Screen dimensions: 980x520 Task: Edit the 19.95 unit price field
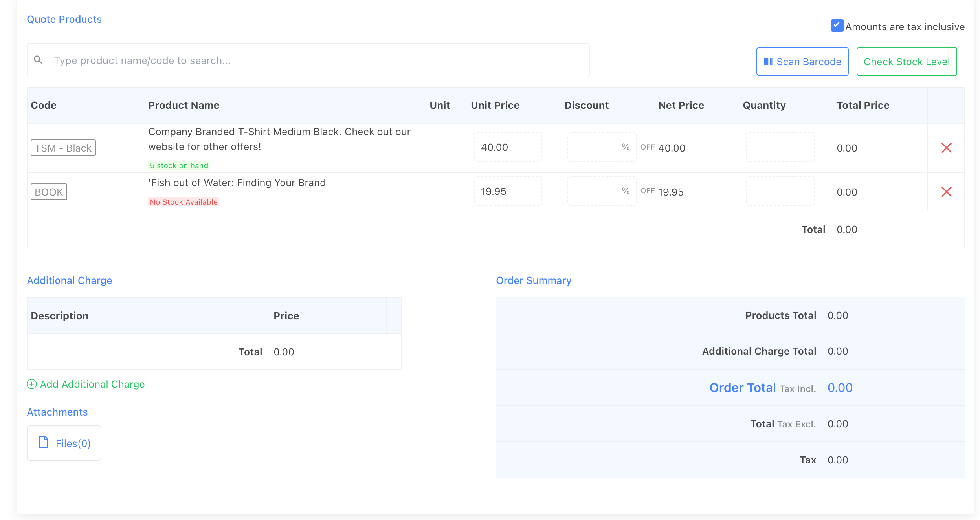point(508,191)
